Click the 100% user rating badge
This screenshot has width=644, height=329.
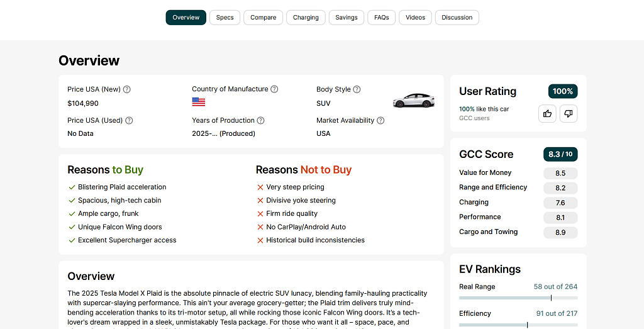point(563,91)
